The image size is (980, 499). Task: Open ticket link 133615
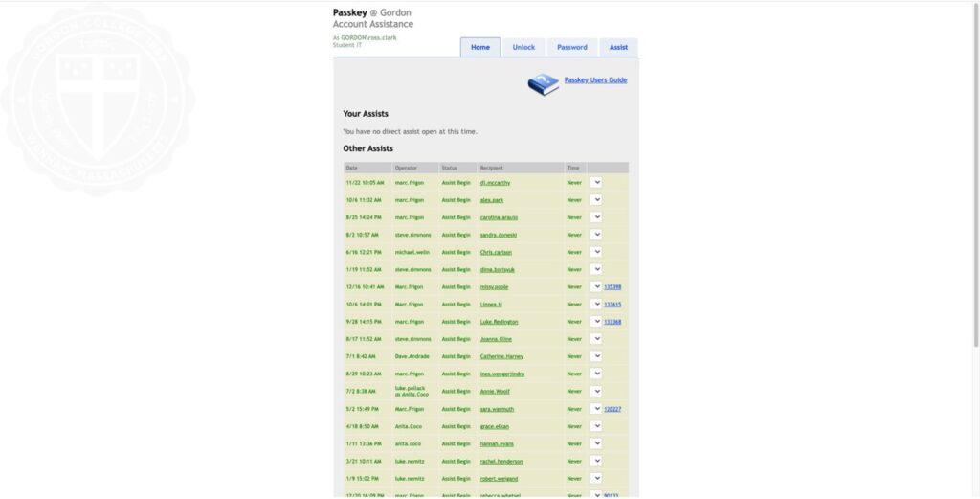click(x=612, y=305)
